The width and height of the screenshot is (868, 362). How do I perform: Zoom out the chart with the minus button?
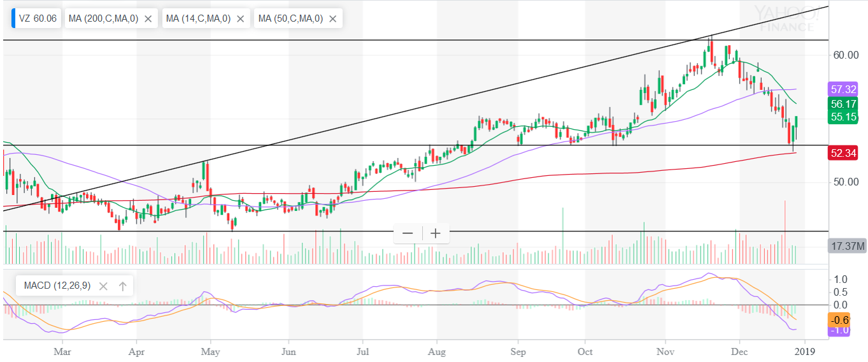click(408, 233)
